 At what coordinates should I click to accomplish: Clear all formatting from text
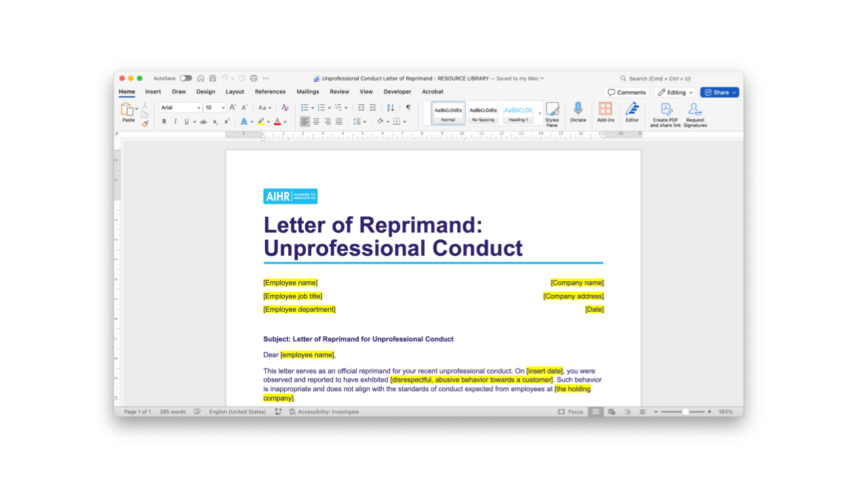pos(285,108)
